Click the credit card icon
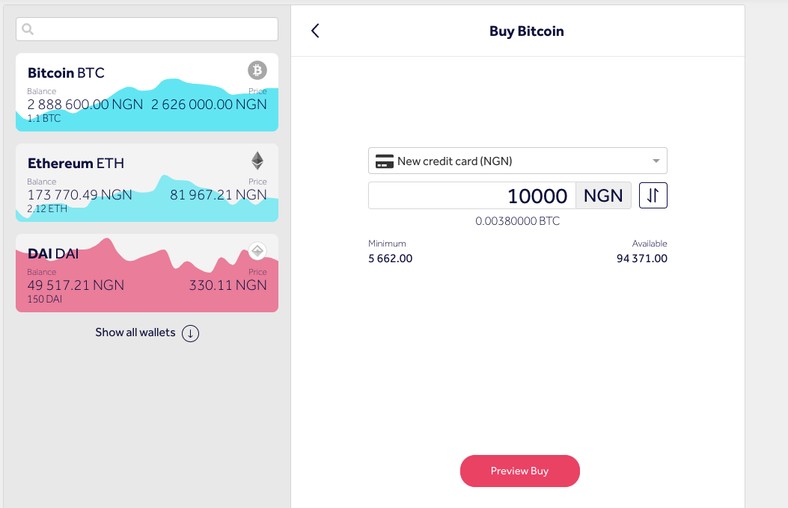This screenshot has height=508, width=788. [x=383, y=161]
